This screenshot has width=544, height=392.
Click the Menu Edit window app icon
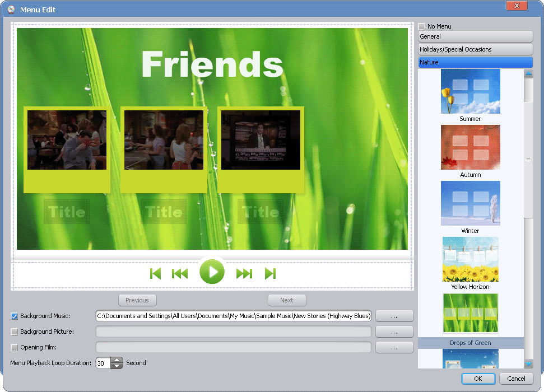tap(11, 10)
